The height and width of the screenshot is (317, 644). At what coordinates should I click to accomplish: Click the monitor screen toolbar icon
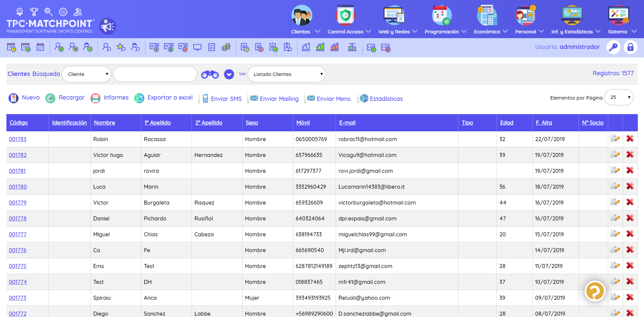(197, 47)
